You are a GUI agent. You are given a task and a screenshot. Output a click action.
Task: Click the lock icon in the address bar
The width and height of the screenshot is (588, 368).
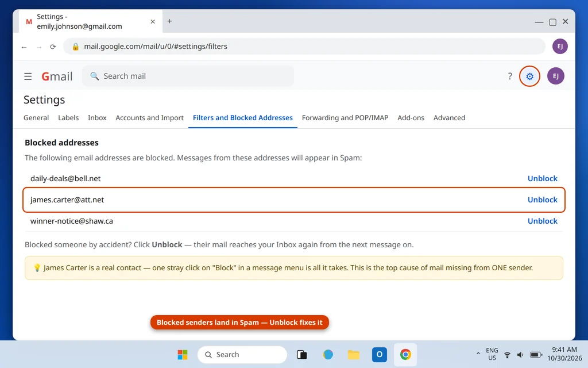click(x=75, y=46)
